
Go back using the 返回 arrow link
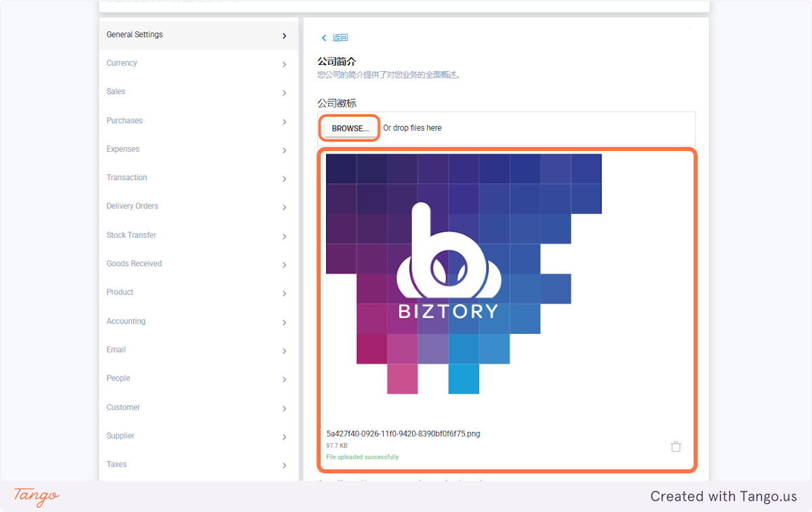point(334,38)
